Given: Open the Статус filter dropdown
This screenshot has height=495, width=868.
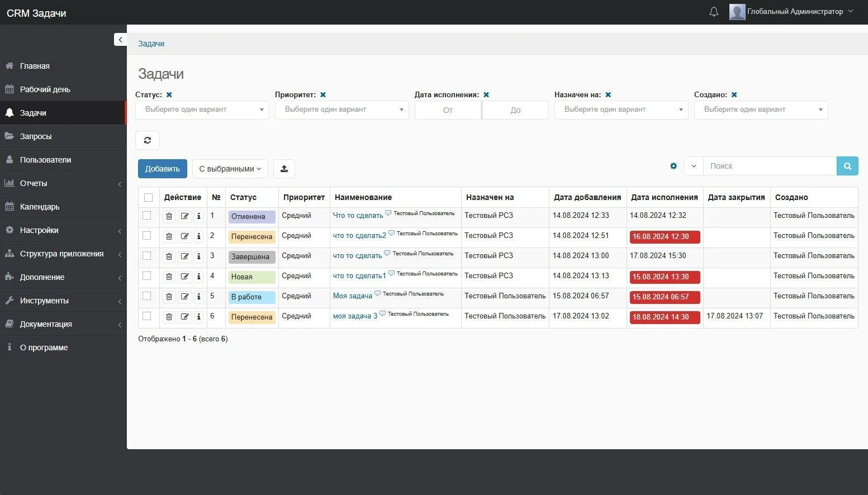Looking at the screenshot, I should (202, 110).
